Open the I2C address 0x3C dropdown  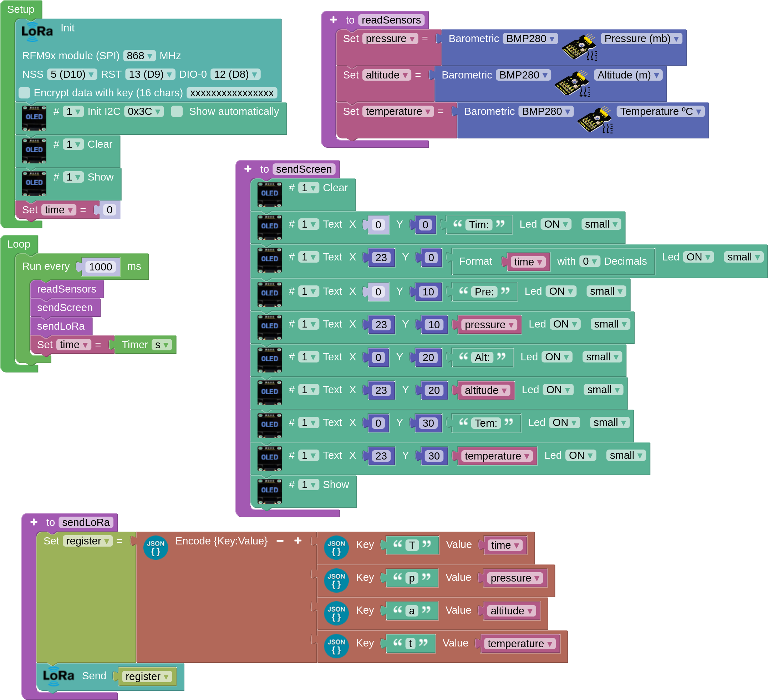144,111
